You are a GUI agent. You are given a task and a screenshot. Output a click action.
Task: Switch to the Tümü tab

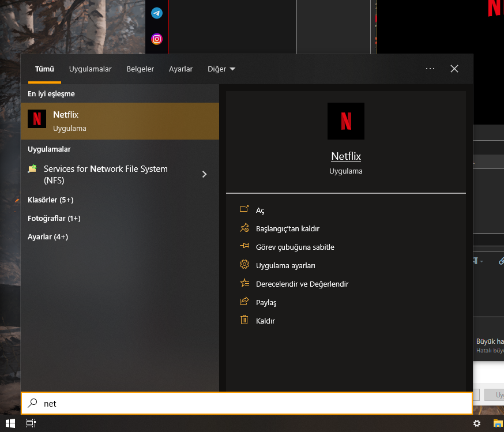(44, 69)
